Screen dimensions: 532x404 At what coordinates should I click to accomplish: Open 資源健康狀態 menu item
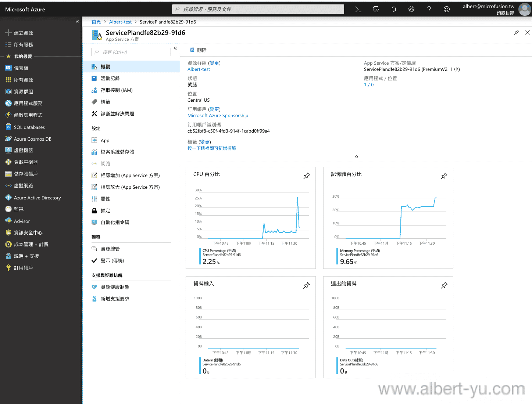131,287
